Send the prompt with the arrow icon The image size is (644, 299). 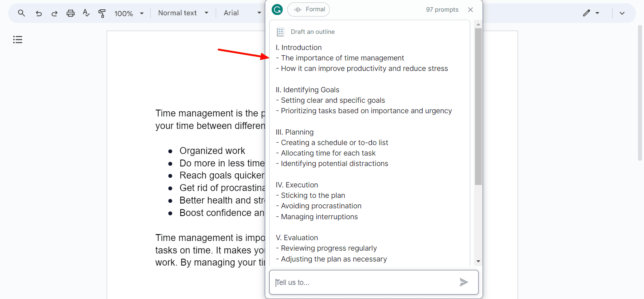[x=464, y=282]
